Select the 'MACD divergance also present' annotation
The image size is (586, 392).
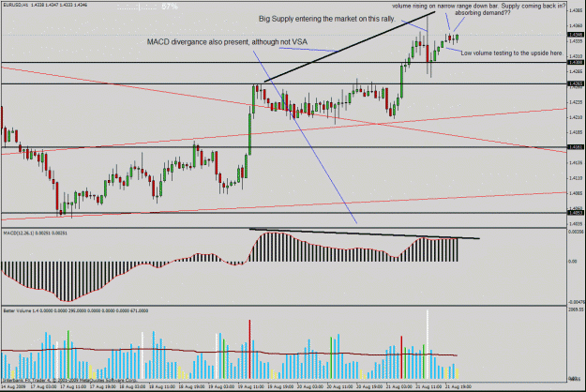click(x=227, y=42)
